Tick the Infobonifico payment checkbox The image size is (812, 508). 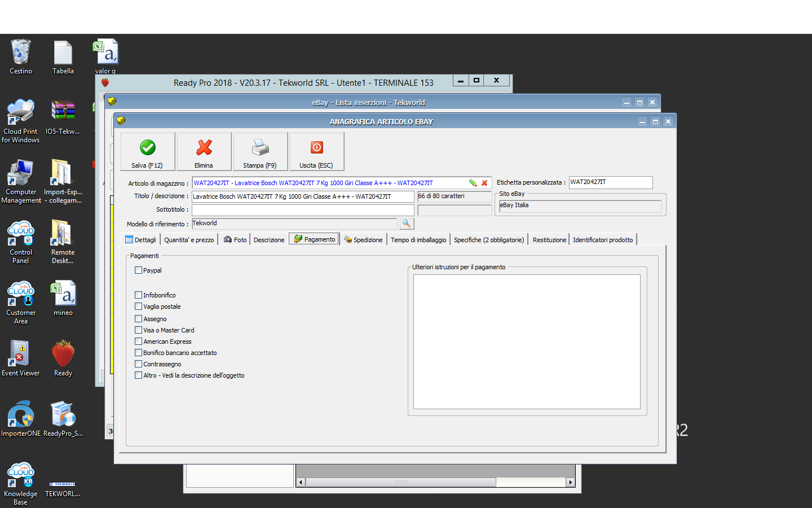139,295
